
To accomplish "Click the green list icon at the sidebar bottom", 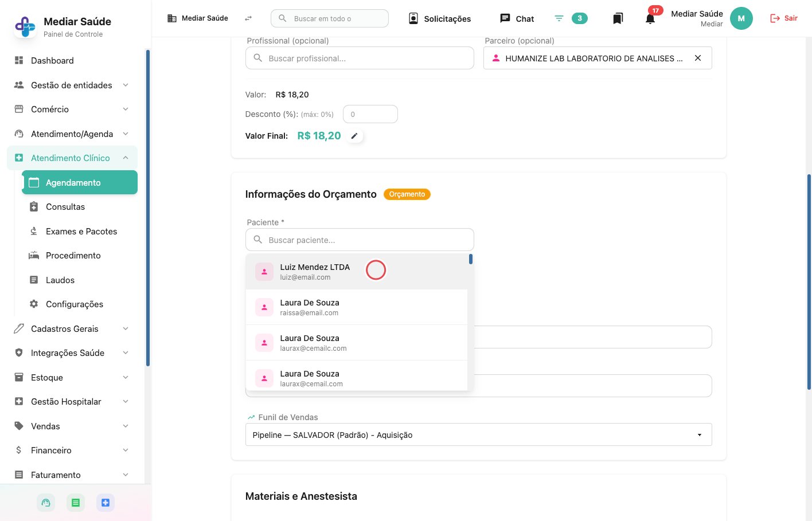I will (x=76, y=503).
